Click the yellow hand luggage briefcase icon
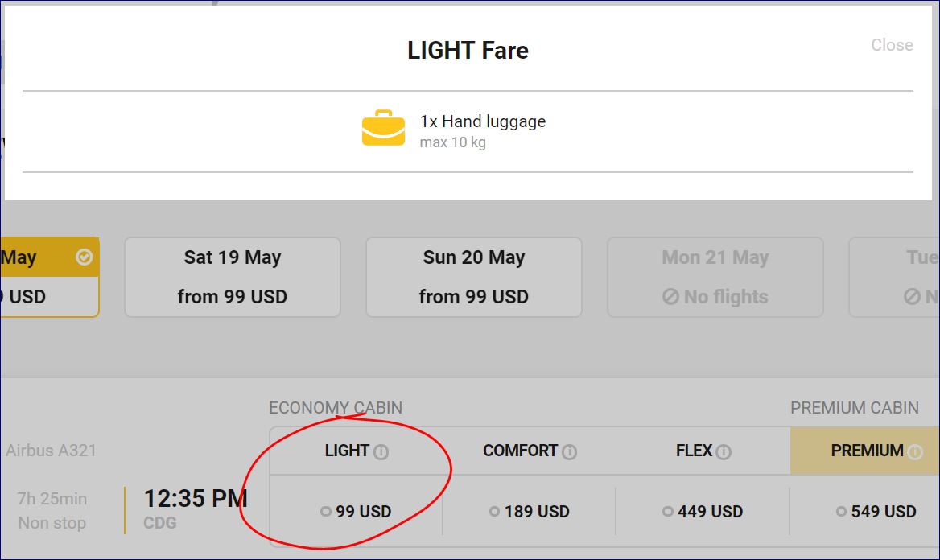 click(x=383, y=128)
